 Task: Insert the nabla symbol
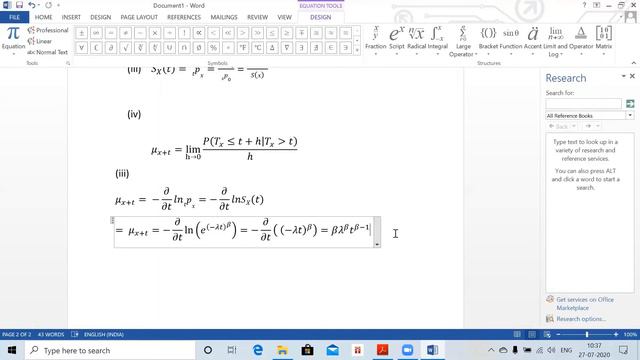[x=287, y=48]
